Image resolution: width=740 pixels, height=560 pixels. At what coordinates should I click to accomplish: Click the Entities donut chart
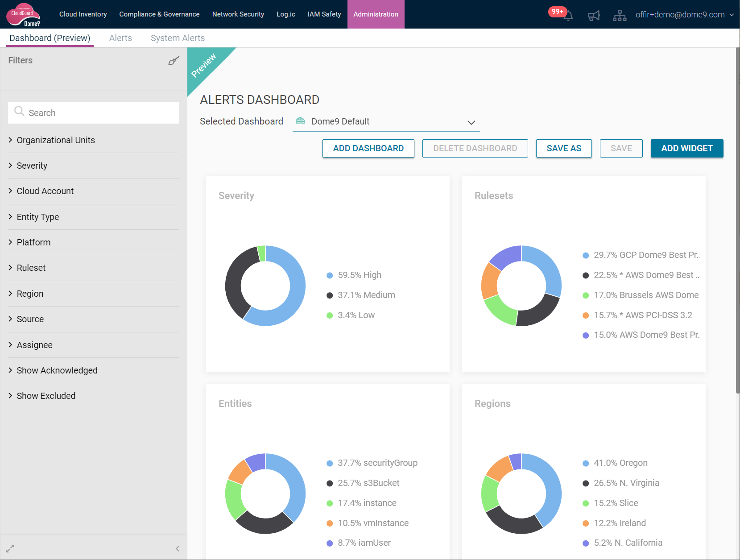pos(265,494)
